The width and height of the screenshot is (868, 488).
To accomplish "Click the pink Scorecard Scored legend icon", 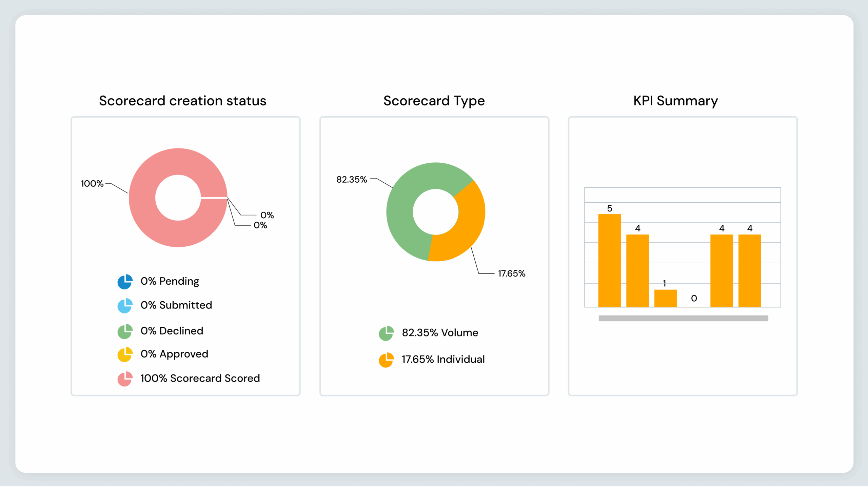I will tap(125, 379).
